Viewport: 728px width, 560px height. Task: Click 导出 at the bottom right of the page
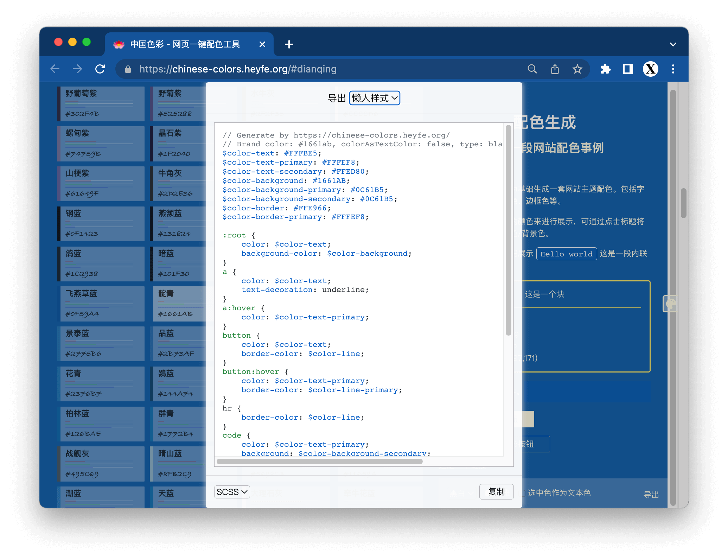[651, 494]
